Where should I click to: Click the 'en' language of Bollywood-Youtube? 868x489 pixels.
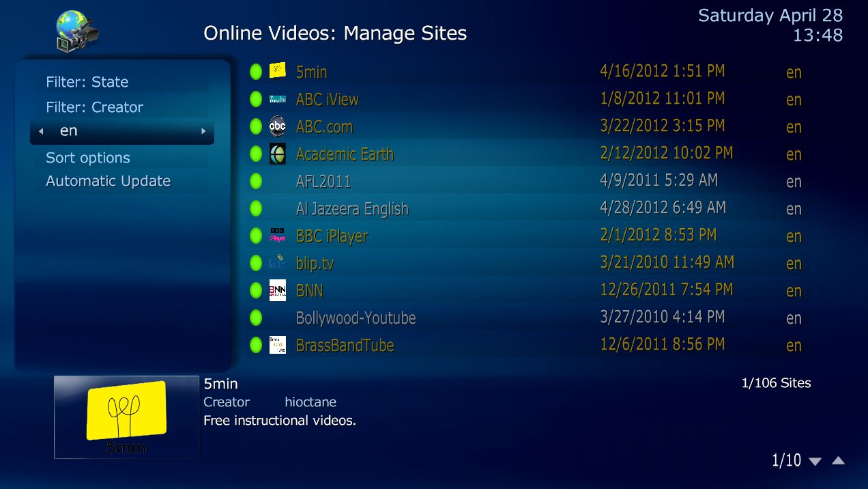(x=794, y=318)
